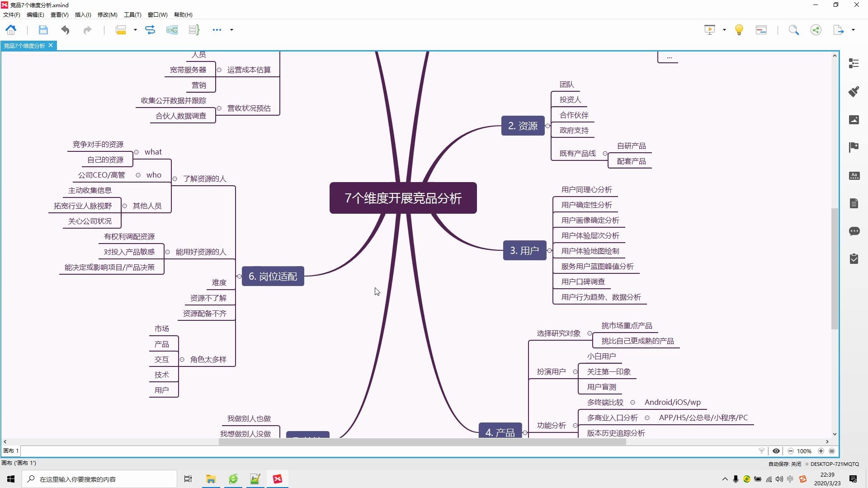868x488 pixels.
Task: Collapse the '运营成本估算' subtopic
Action: tap(219, 70)
